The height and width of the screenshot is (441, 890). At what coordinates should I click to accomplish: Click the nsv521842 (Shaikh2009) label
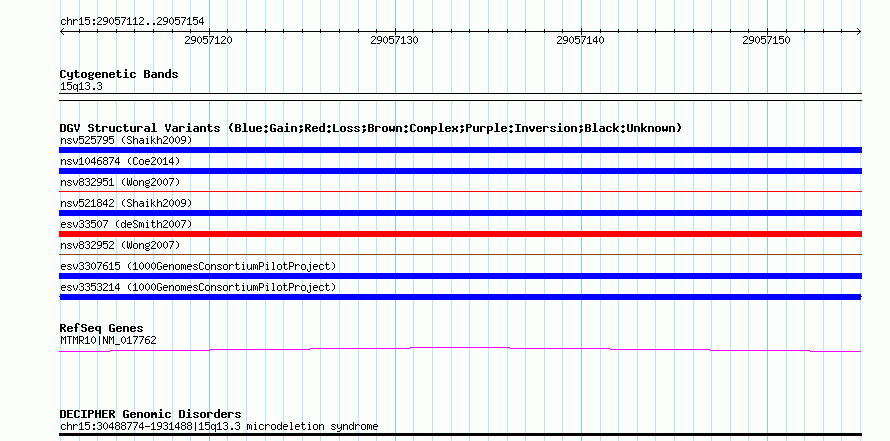(x=126, y=203)
